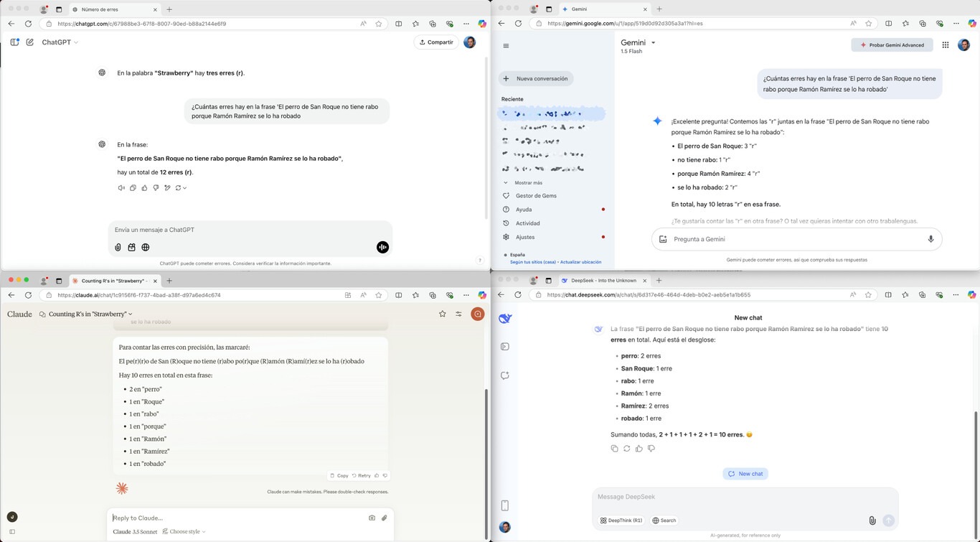Open the ChatGPT model selector dropdown
The height and width of the screenshot is (542, 980).
click(x=60, y=42)
